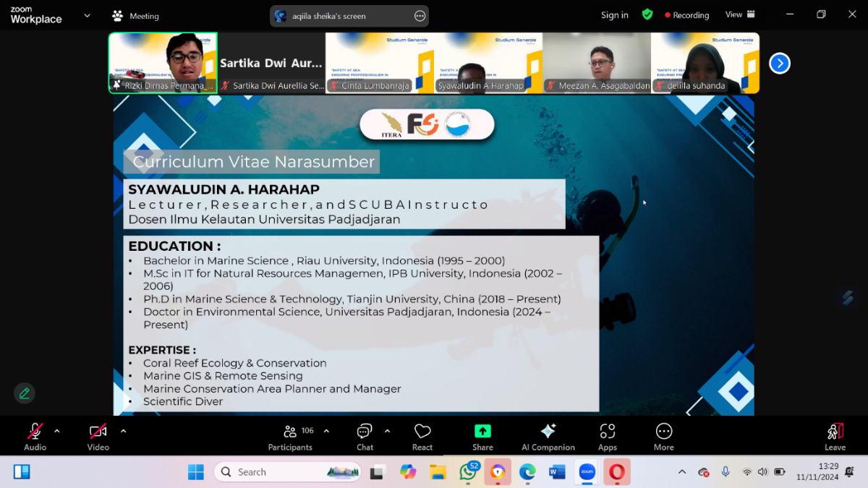
Task: Open the Apps panel
Action: pos(607,436)
